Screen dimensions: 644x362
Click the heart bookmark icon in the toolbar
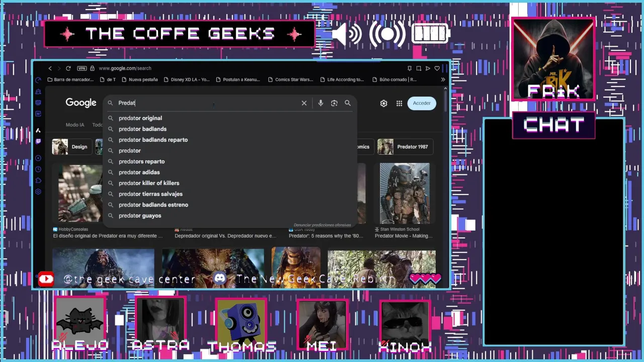tap(437, 68)
